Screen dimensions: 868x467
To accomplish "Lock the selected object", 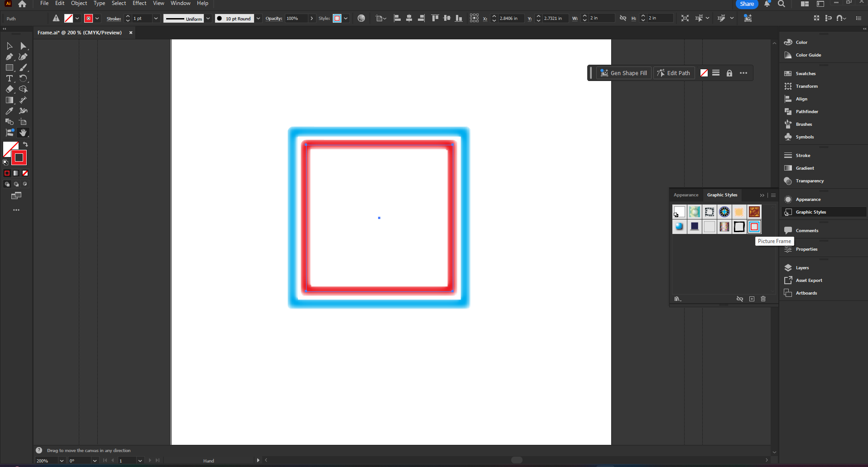I will tap(729, 73).
